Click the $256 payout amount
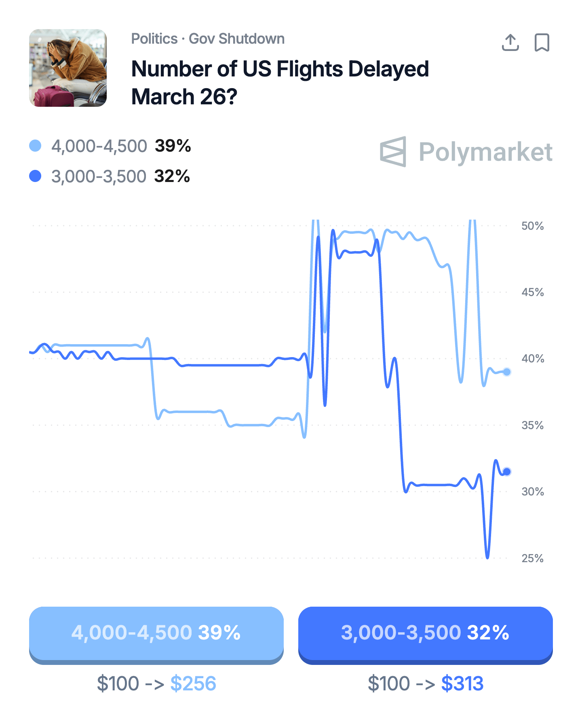The image size is (582, 728). 193,684
